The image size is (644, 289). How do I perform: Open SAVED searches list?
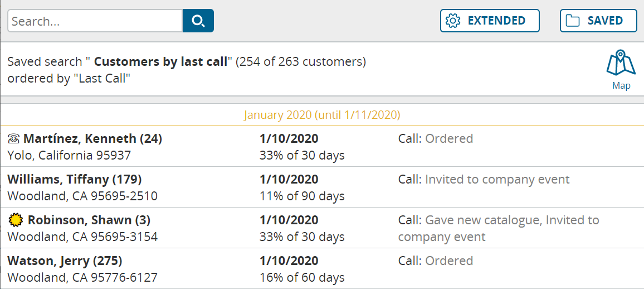coord(598,21)
